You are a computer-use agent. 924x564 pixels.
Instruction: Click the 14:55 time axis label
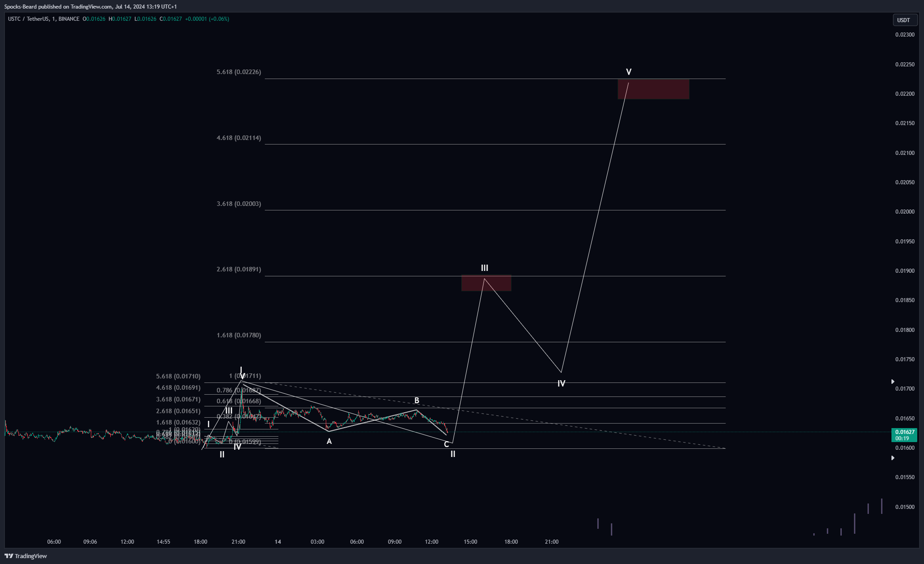pos(163,542)
